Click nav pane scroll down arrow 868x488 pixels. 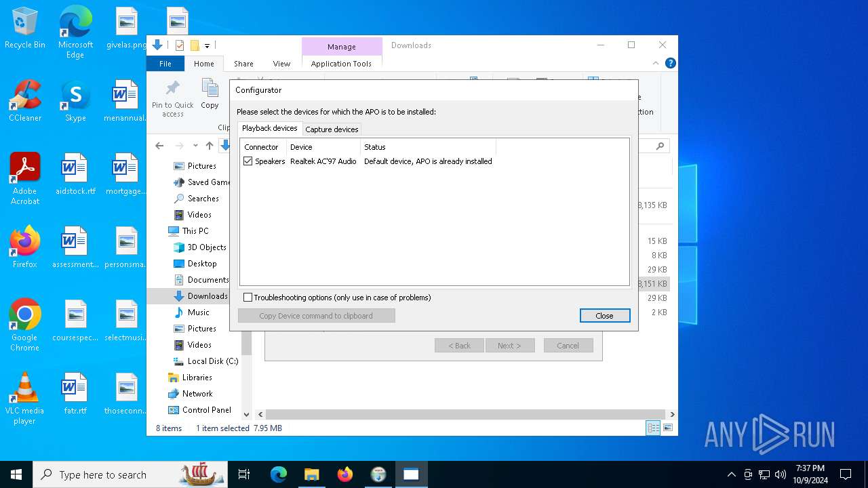[246, 414]
